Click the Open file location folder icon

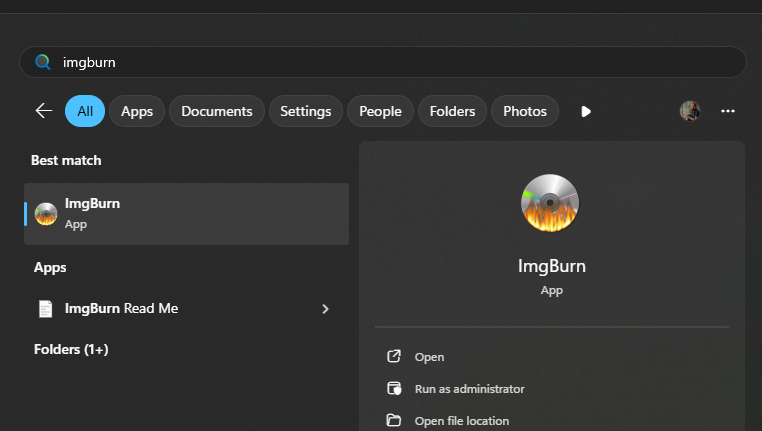[x=394, y=421]
